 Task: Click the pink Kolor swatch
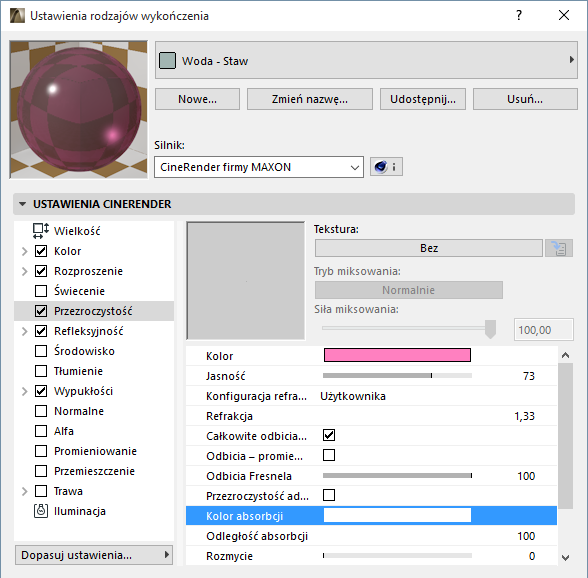click(397, 355)
